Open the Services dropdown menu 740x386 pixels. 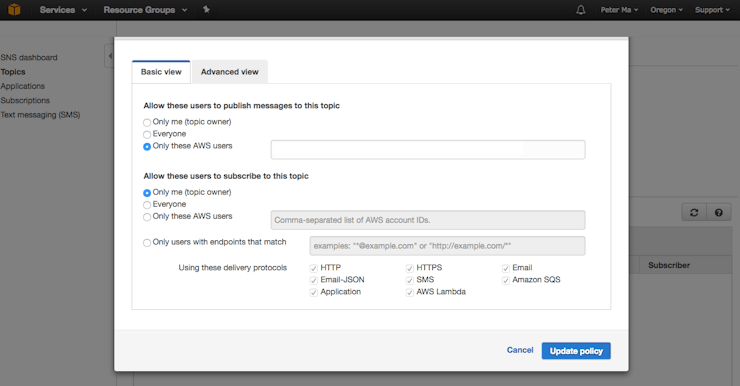pyautogui.click(x=63, y=10)
